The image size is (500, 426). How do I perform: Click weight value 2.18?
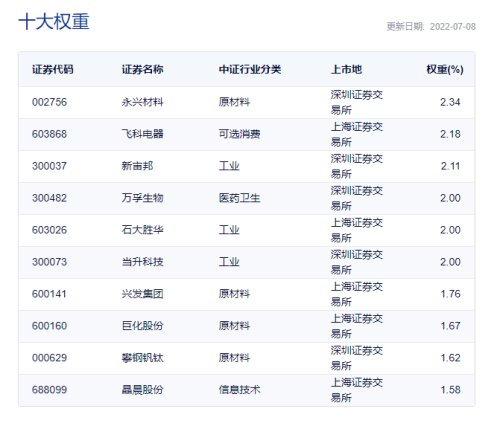(x=450, y=134)
